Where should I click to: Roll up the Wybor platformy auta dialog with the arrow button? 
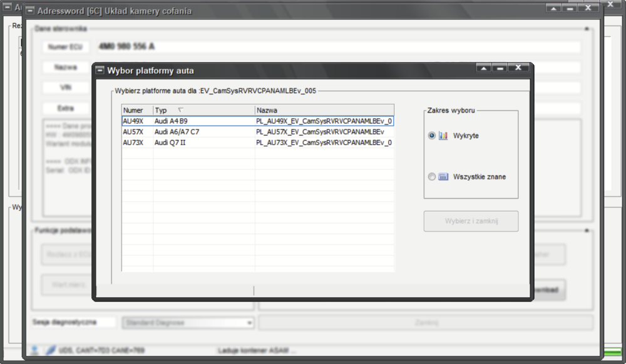483,68
